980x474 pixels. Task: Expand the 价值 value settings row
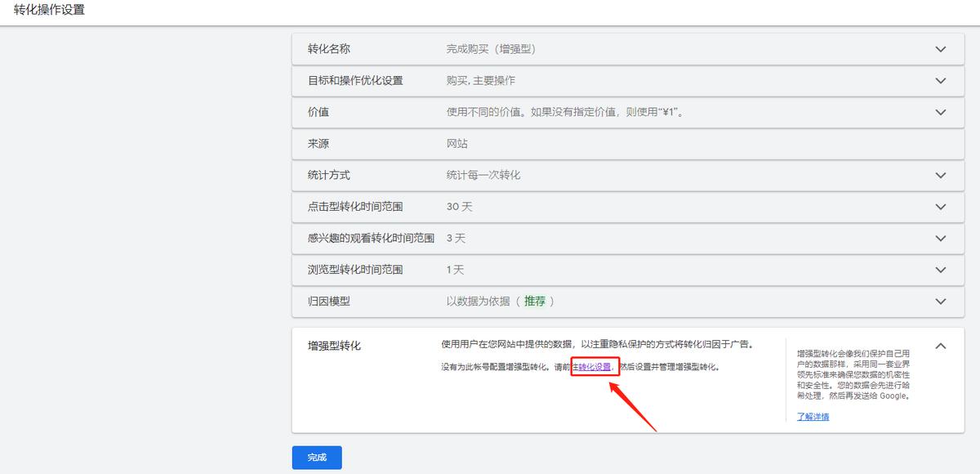pos(939,112)
